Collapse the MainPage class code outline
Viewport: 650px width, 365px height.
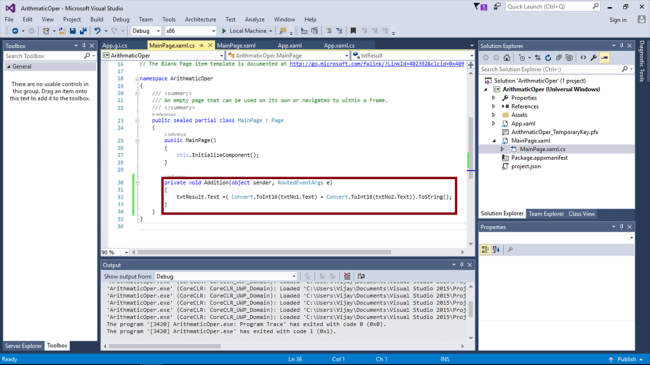[x=137, y=121]
